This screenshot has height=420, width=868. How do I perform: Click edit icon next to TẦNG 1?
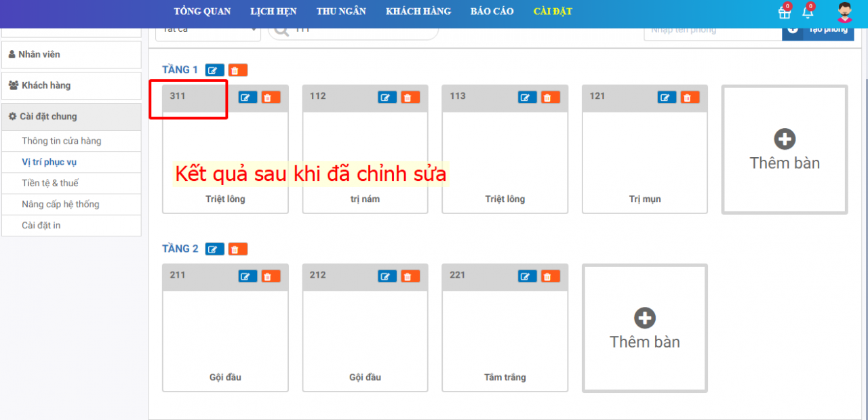tap(215, 70)
